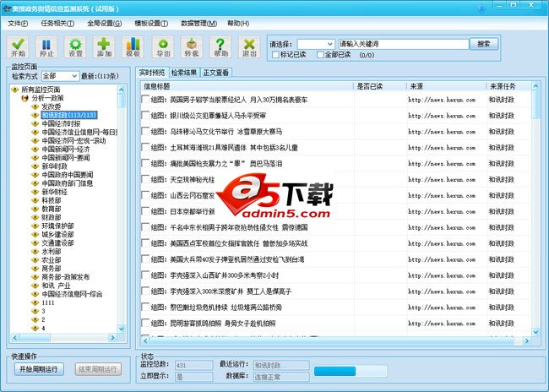Click the 退出 (Exit) X toolbar icon
This screenshot has height=392, width=549.
(x=249, y=47)
